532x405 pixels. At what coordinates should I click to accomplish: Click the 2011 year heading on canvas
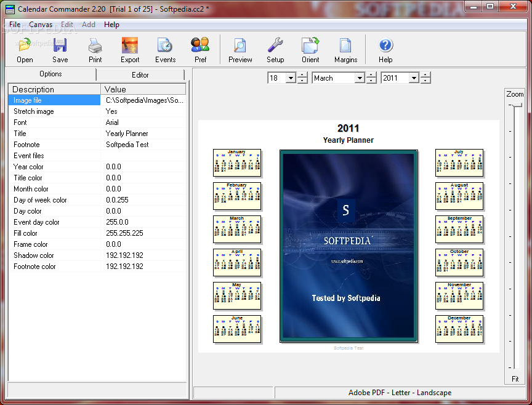[x=348, y=128]
